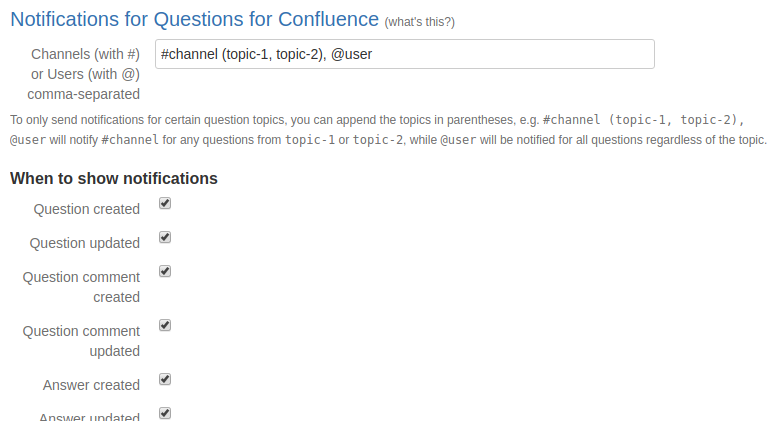This screenshot has width=781, height=421.
Task: Click the "When to show notifications" heading
Action: pos(114,179)
